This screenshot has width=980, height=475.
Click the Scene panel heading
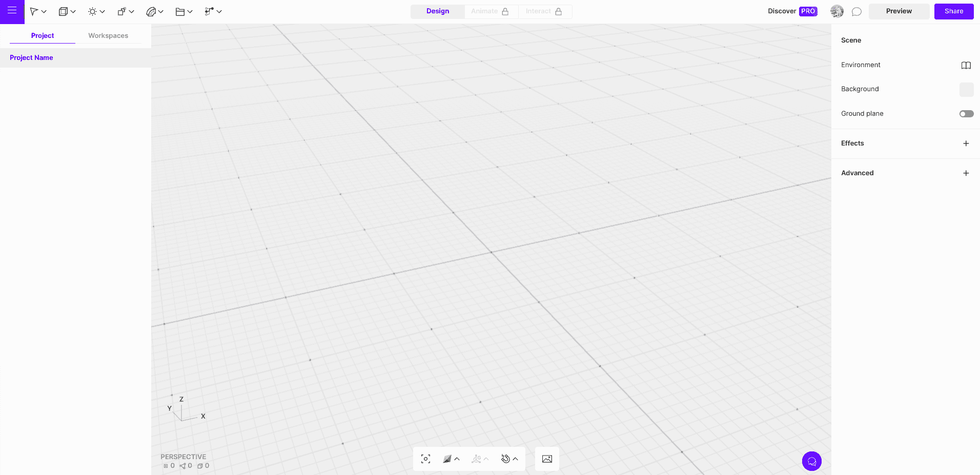tap(851, 40)
